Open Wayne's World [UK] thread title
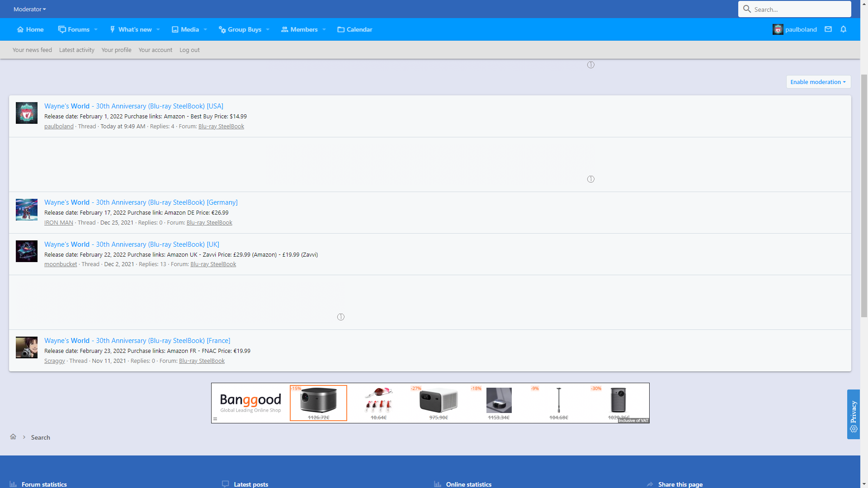 pyautogui.click(x=132, y=244)
